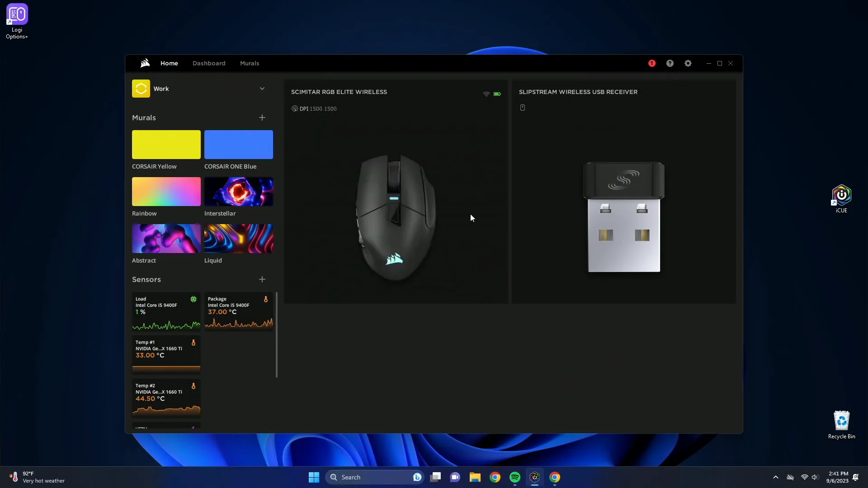The height and width of the screenshot is (488, 868).
Task: Open the red alert notification icon
Action: (651, 63)
